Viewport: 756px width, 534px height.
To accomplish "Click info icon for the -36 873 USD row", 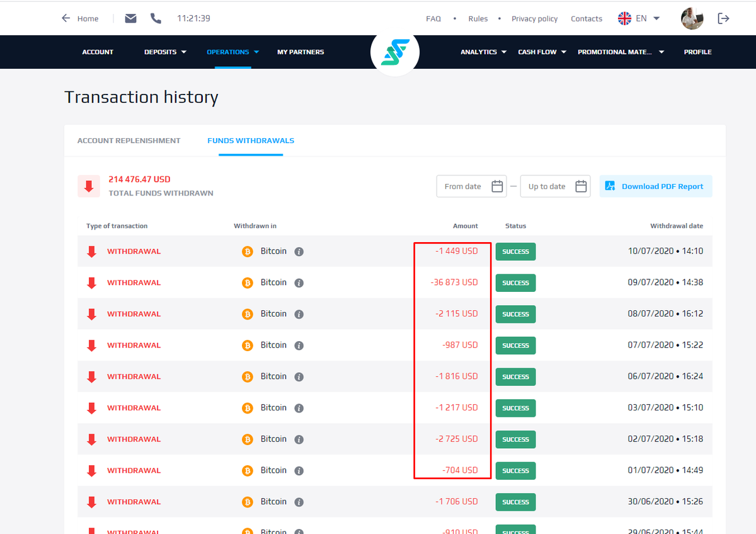I will pyautogui.click(x=299, y=282).
